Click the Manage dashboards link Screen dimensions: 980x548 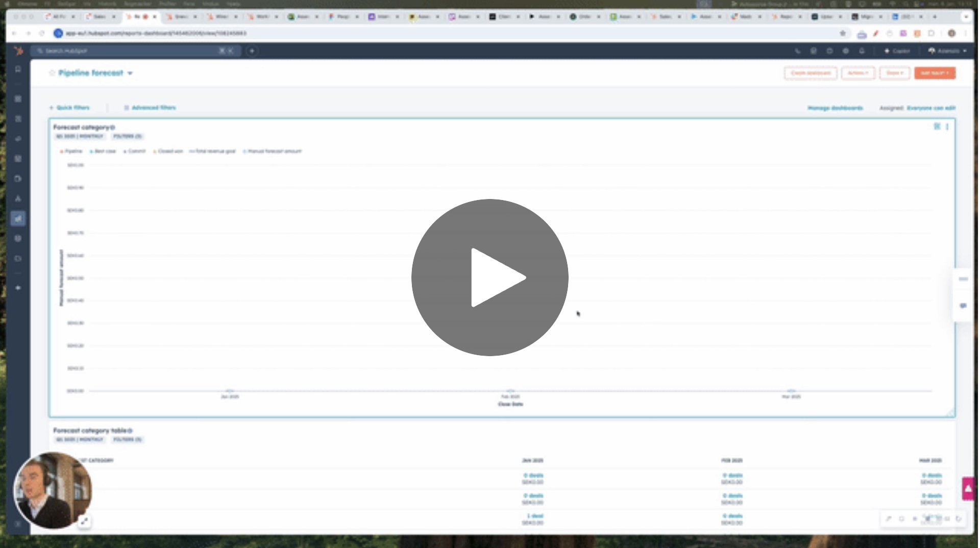(835, 108)
